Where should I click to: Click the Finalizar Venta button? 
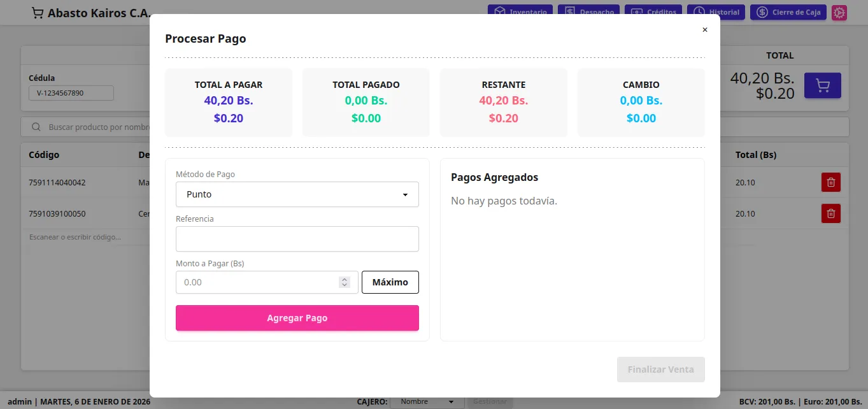coord(660,370)
